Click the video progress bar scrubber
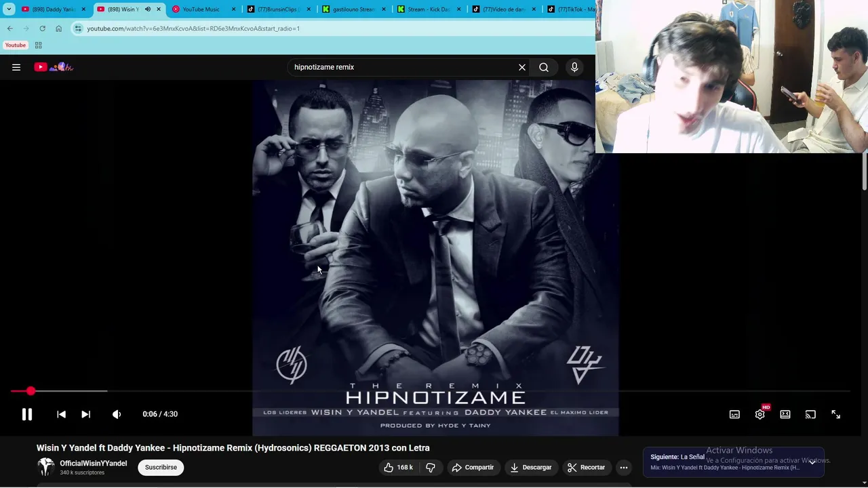Image resolution: width=868 pixels, height=488 pixels. [31, 391]
